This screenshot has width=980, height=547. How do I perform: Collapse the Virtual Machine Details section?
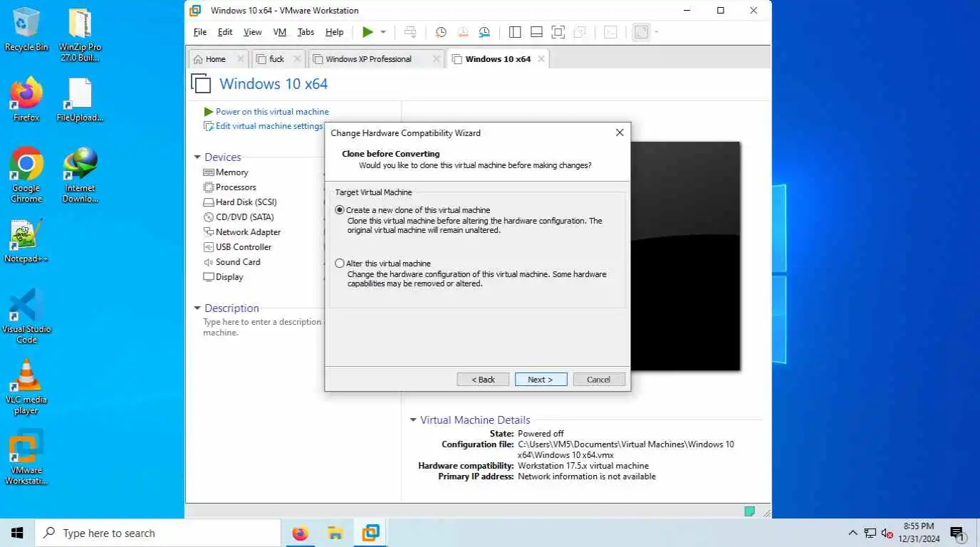click(x=413, y=420)
